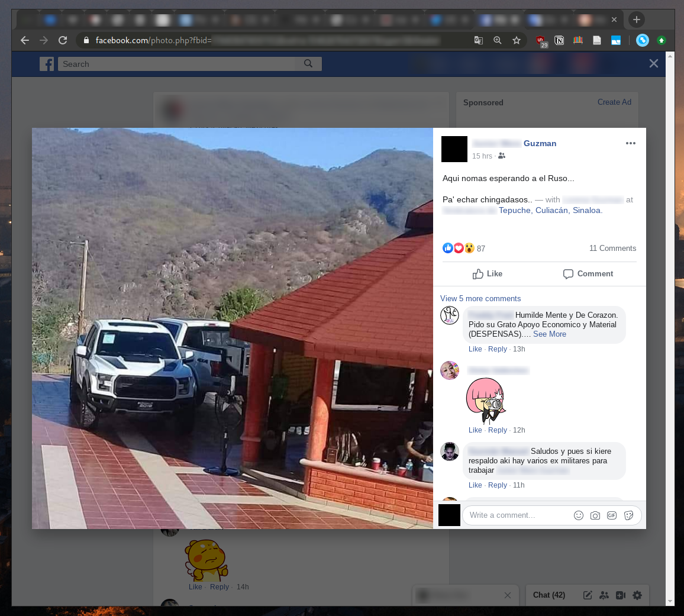Like the background sticker comment posted 14h ago
The image size is (684, 616).
[x=195, y=587]
